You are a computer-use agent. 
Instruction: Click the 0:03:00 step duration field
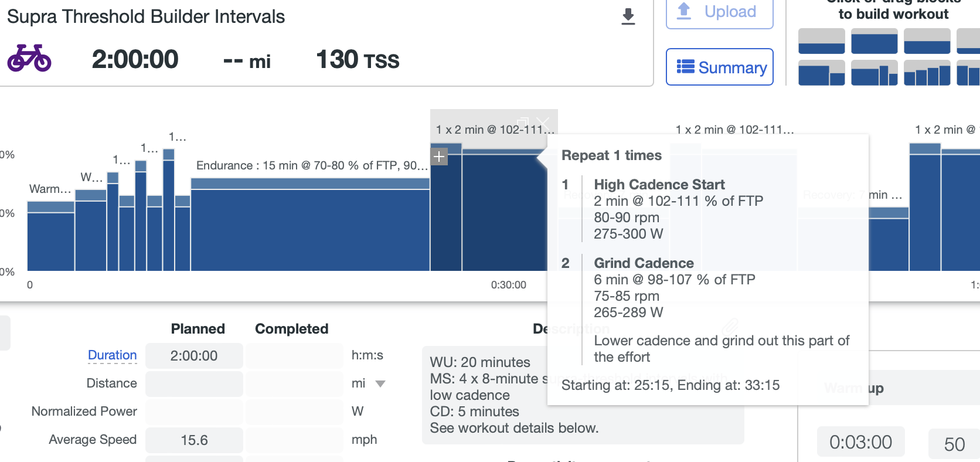tap(860, 442)
